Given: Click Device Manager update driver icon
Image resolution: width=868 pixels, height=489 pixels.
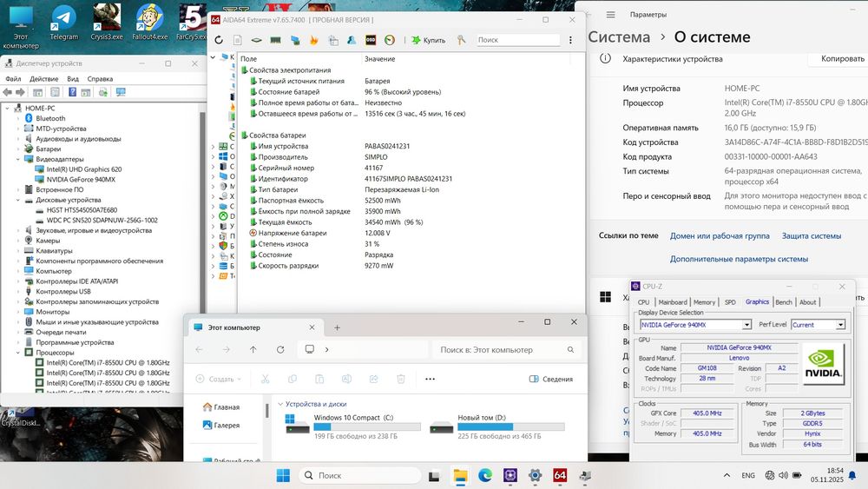Looking at the screenshot, I should click(x=103, y=92).
